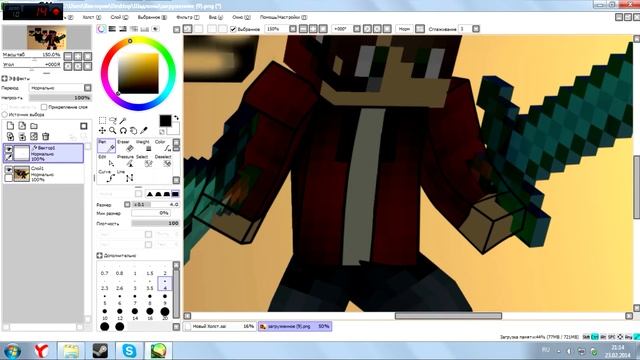
Task: Select the Edit control point tool
Action: (106, 161)
